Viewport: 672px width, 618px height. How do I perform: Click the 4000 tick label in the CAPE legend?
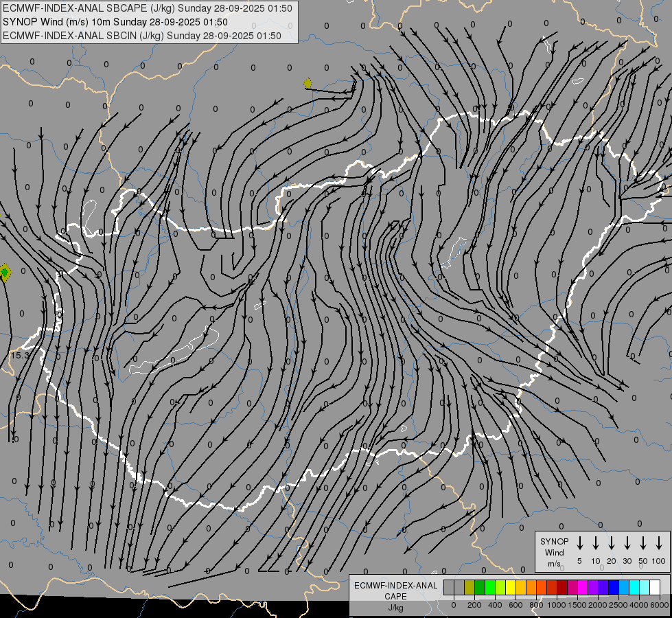coord(638,605)
